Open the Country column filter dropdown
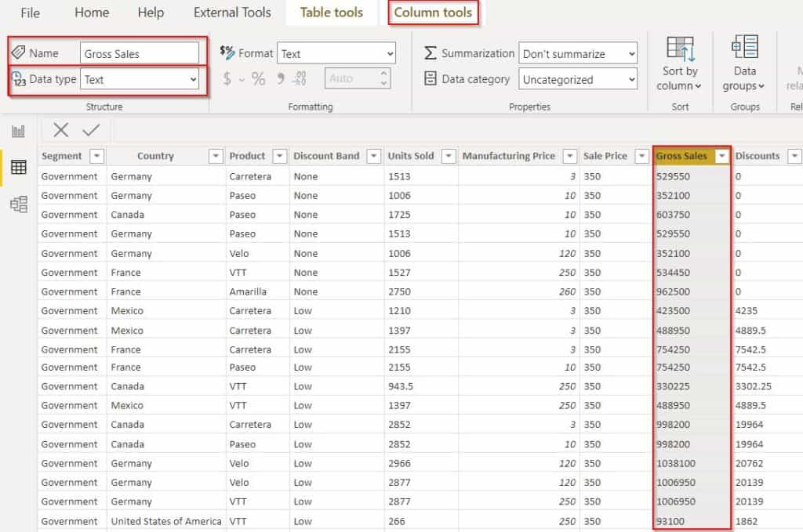Viewport: 803px width, 532px height. (x=216, y=156)
